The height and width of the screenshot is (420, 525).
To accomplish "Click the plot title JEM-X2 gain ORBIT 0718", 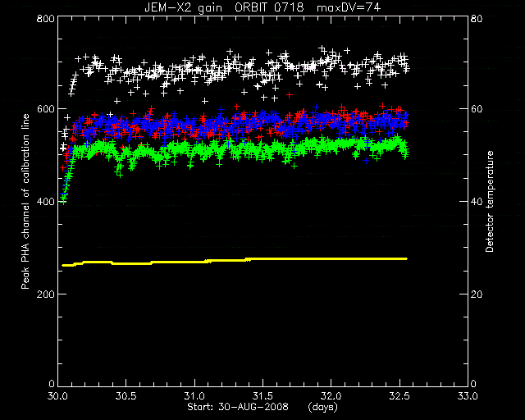I will pyautogui.click(x=224, y=7).
